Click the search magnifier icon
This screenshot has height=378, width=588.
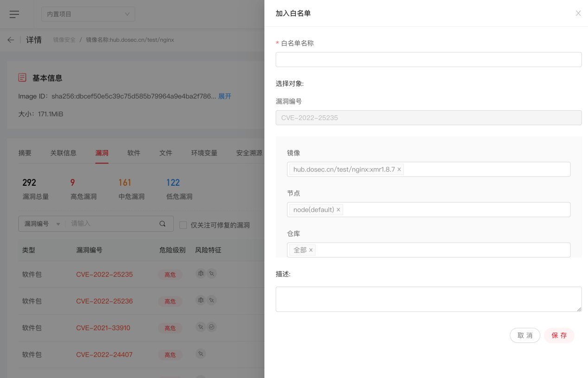pyautogui.click(x=162, y=224)
